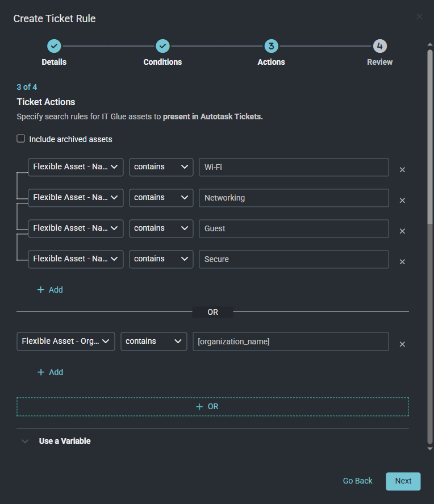Open the contains operator dropdown for Networking
This screenshot has height=504, width=434.
coord(161,198)
